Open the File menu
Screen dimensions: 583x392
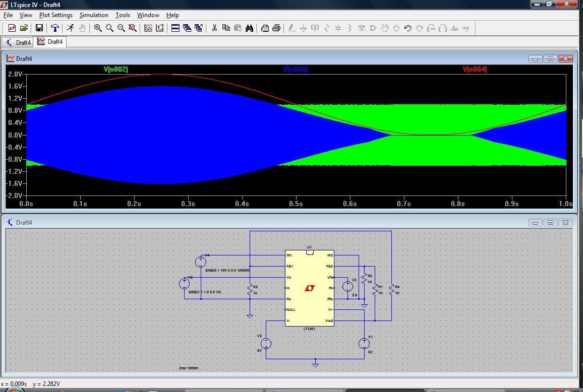click(x=8, y=15)
